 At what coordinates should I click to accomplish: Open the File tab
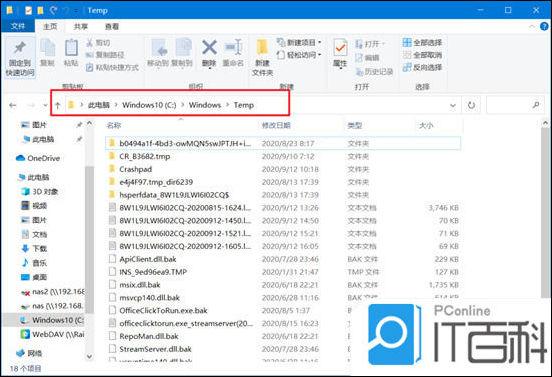(18, 26)
